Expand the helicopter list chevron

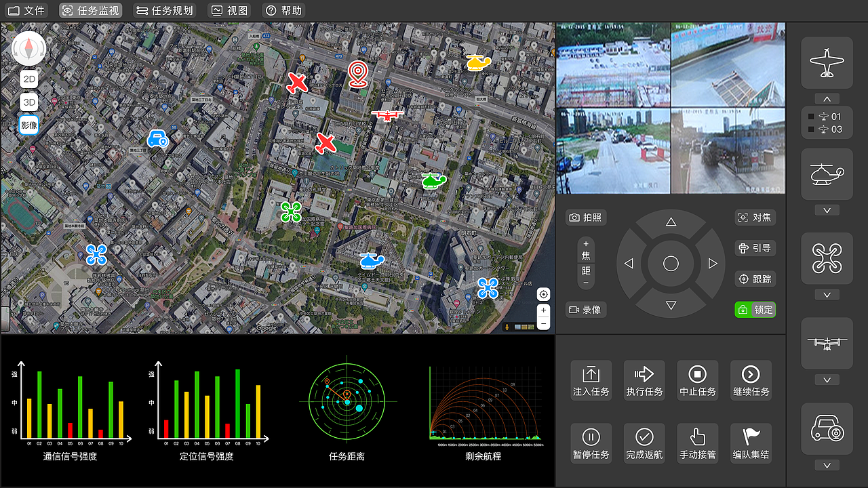pyautogui.click(x=827, y=210)
